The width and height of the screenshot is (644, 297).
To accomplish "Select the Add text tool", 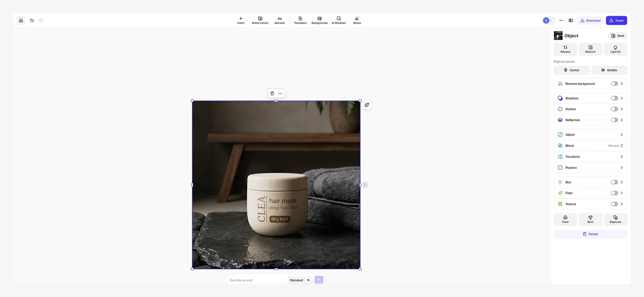I will (280, 20).
